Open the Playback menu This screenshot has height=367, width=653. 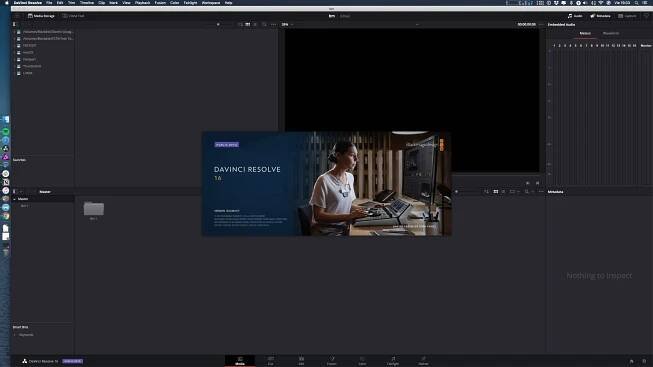142,2
